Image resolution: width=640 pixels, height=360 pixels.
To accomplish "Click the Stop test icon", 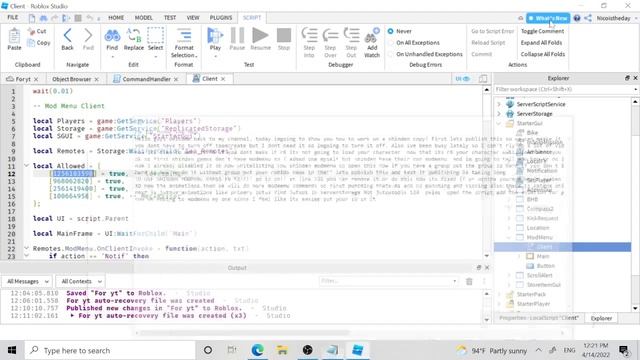I will tap(284, 36).
